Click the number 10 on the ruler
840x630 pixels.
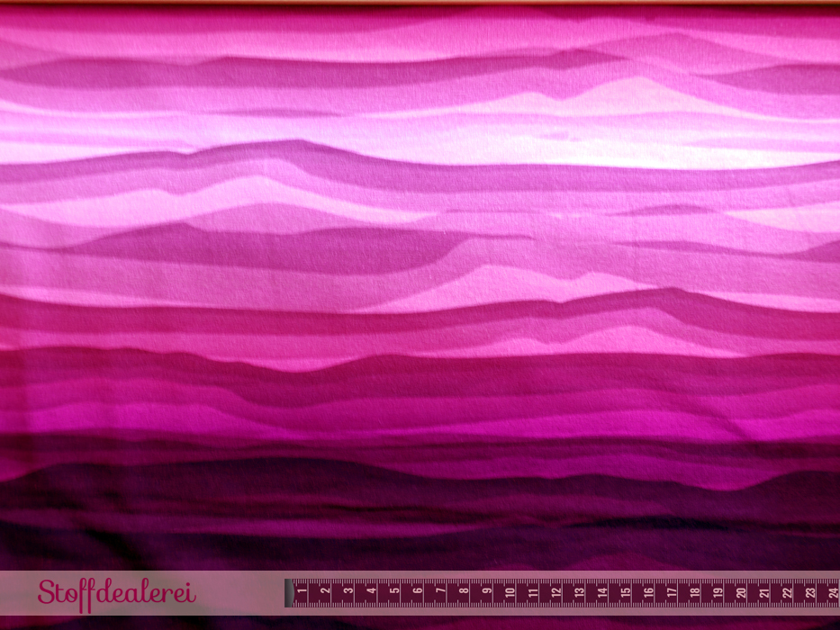510,592
